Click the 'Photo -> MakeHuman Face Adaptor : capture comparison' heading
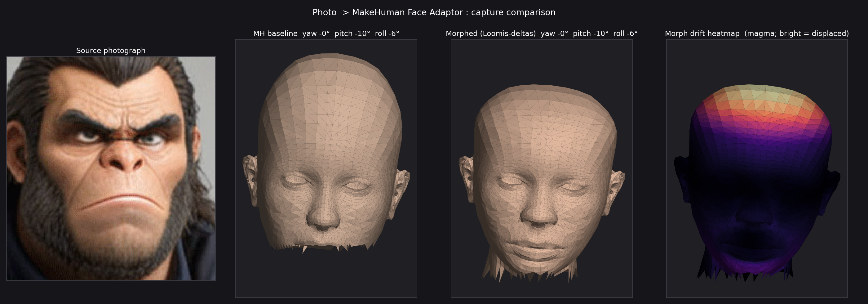 pyautogui.click(x=434, y=12)
